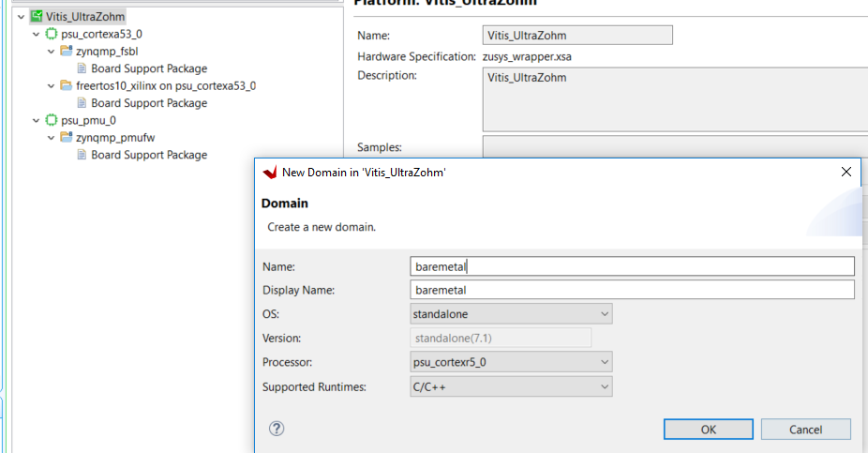The image size is (868, 453).
Task: Close the New Domain dialog window
Action: point(846,172)
